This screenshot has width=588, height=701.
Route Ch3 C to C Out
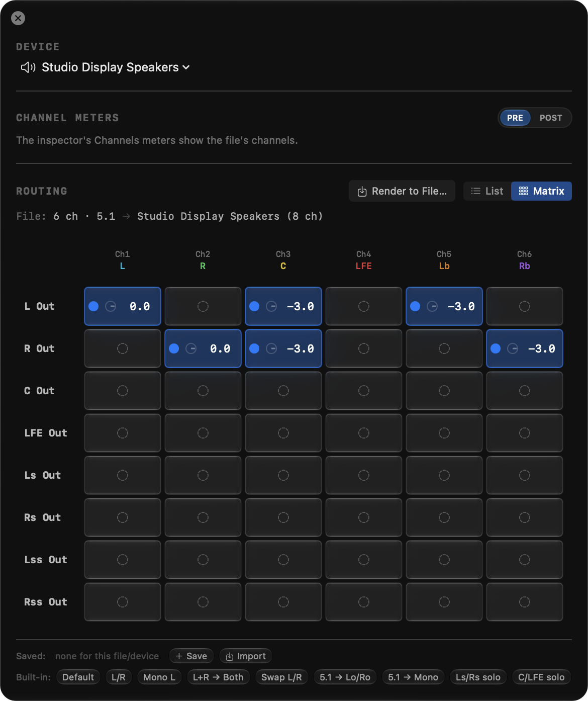click(x=283, y=391)
